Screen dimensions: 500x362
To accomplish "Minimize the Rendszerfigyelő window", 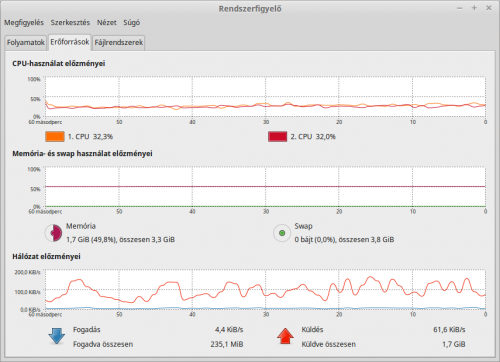I will click(x=460, y=8).
